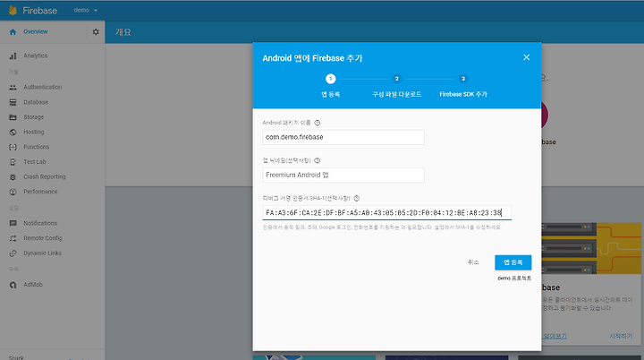Screen dimensions: 644x360
Task: Focus the app nickname input field
Action: pyautogui.click(x=343, y=175)
